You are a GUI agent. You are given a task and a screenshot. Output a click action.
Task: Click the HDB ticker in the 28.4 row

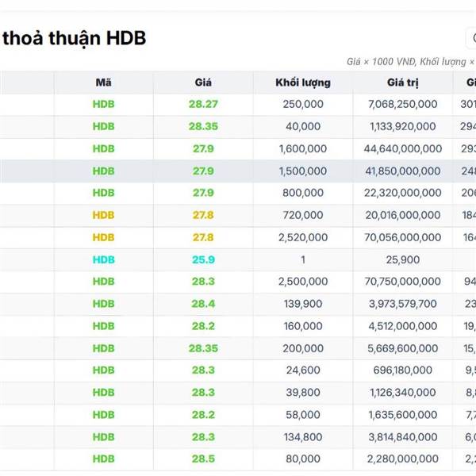(103, 304)
